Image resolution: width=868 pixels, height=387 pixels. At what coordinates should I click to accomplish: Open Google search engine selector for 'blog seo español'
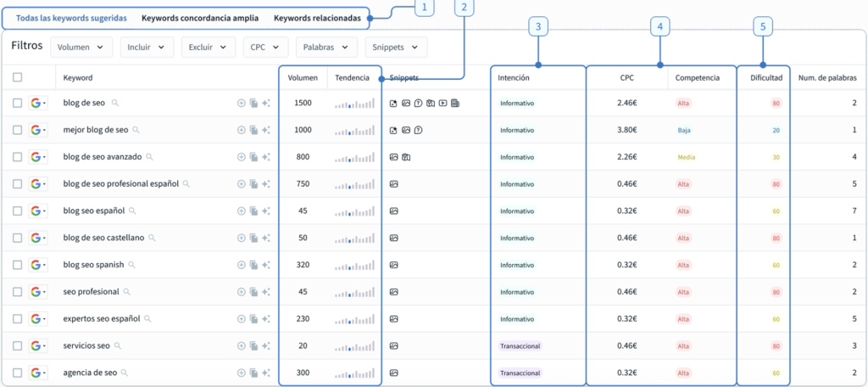[x=39, y=211]
